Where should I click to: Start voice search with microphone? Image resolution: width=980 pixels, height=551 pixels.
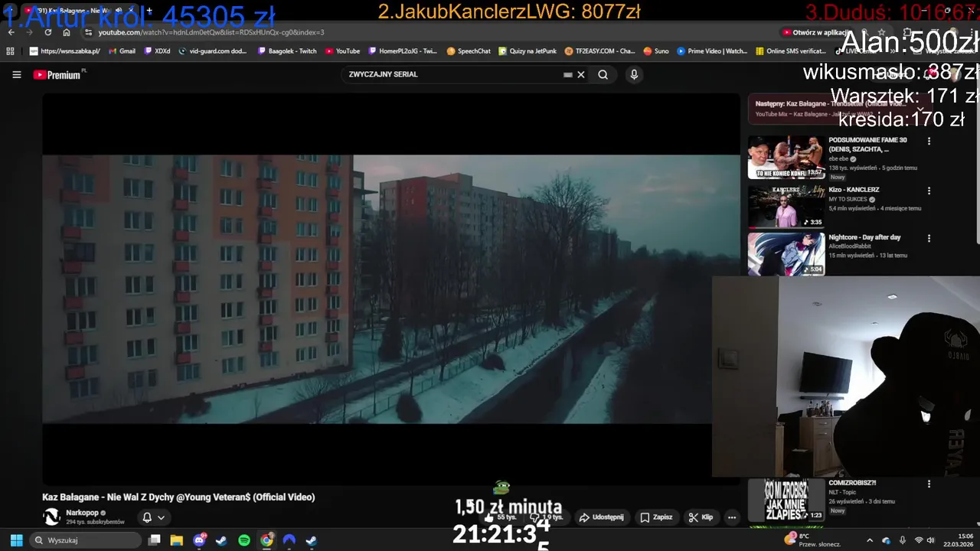[x=634, y=74]
